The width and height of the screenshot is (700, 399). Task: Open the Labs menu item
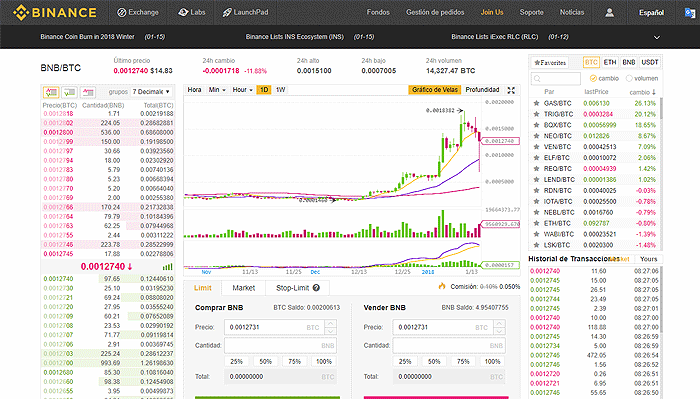[192, 12]
